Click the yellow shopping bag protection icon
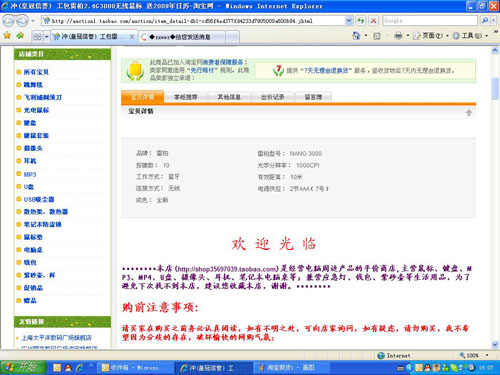The width and height of the screenshot is (500, 375). coord(135,70)
